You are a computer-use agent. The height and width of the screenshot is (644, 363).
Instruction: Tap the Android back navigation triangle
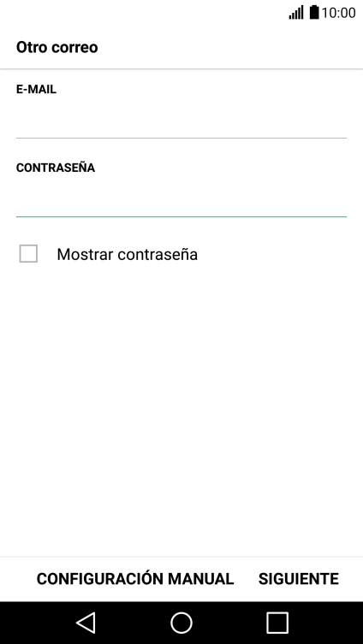(x=86, y=623)
